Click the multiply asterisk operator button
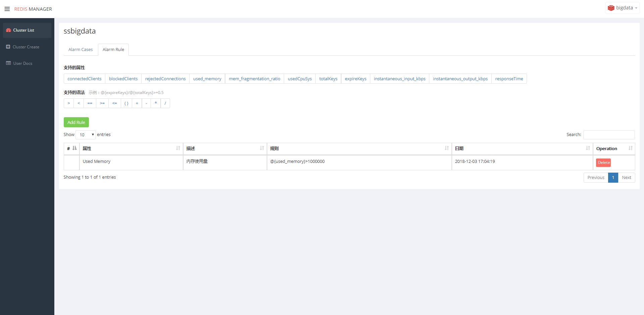 click(156, 103)
